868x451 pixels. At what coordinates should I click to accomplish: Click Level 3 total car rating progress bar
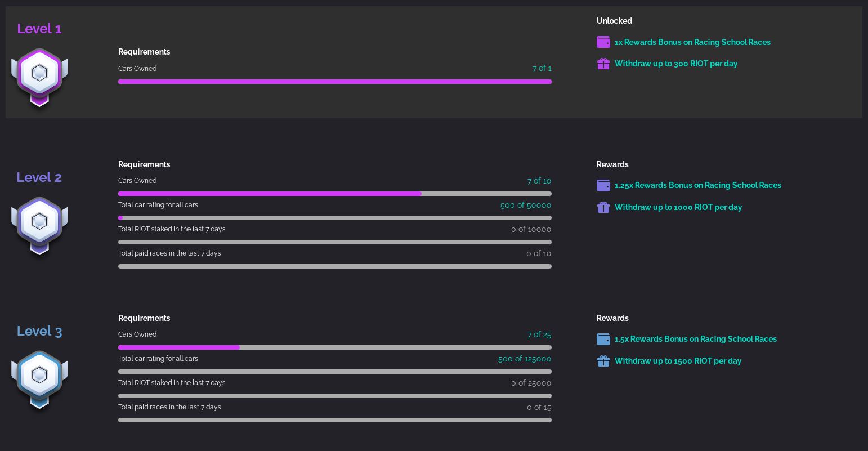tap(335, 372)
